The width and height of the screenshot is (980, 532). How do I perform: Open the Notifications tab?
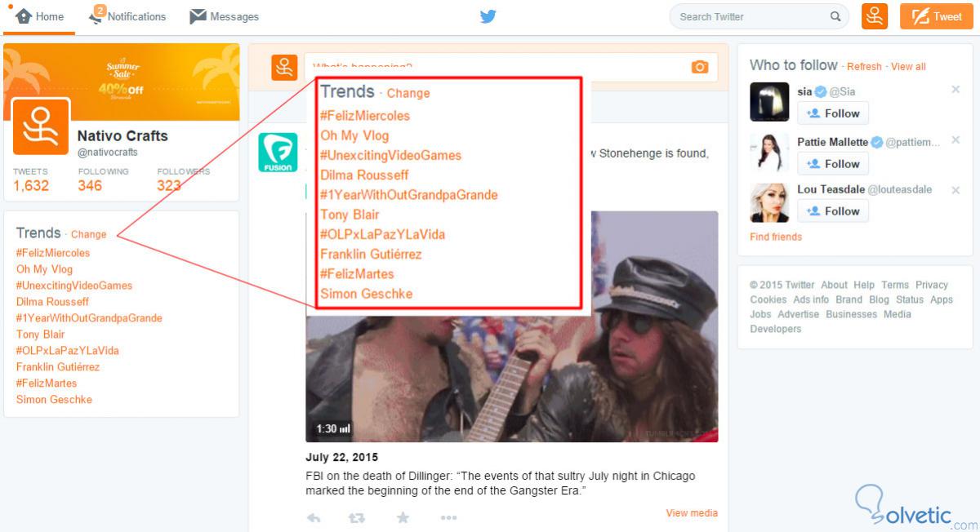[127, 16]
